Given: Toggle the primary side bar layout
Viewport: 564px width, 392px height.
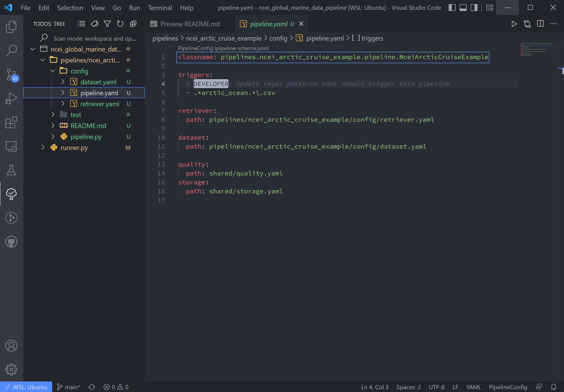Looking at the screenshot, I should [x=452, y=8].
